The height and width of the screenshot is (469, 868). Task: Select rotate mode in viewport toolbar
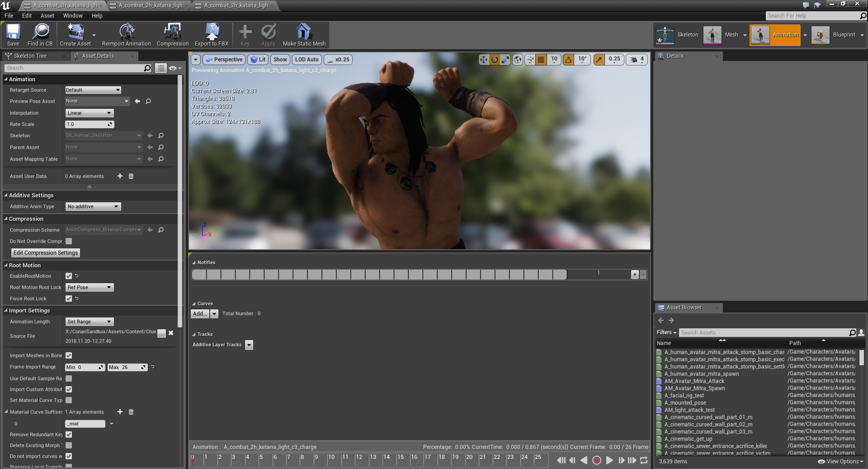click(x=494, y=60)
